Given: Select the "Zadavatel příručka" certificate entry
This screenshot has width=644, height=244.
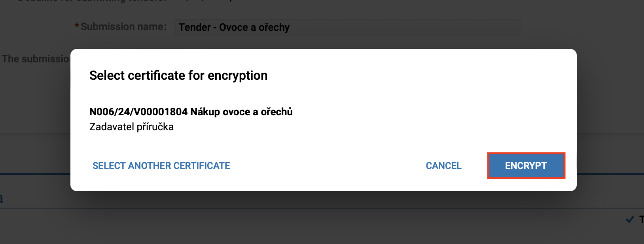Looking at the screenshot, I should tap(131, 127).
